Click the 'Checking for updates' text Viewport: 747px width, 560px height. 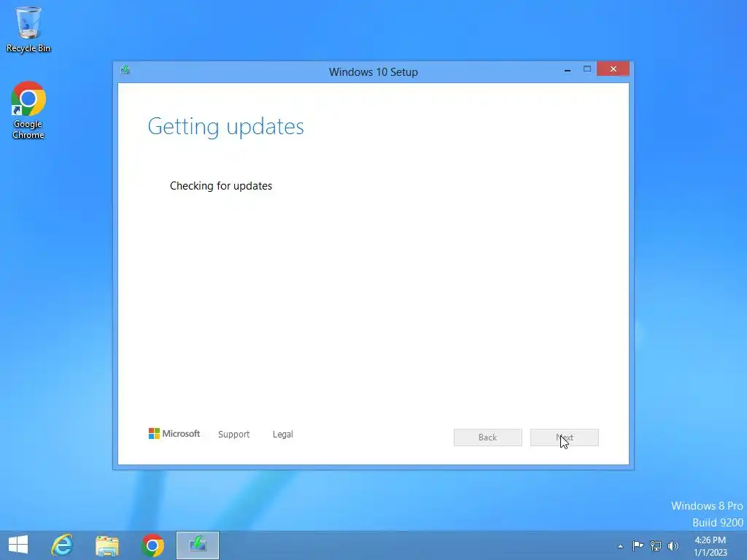click(221, 186)
